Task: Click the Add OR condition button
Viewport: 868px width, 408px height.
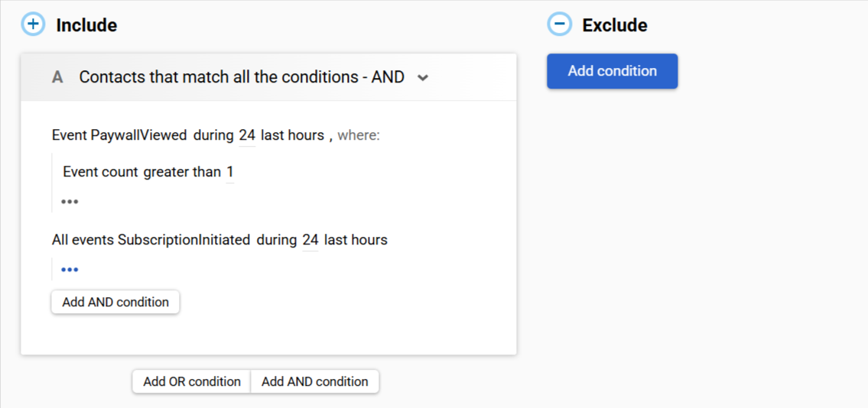Action: pos(191,381)
